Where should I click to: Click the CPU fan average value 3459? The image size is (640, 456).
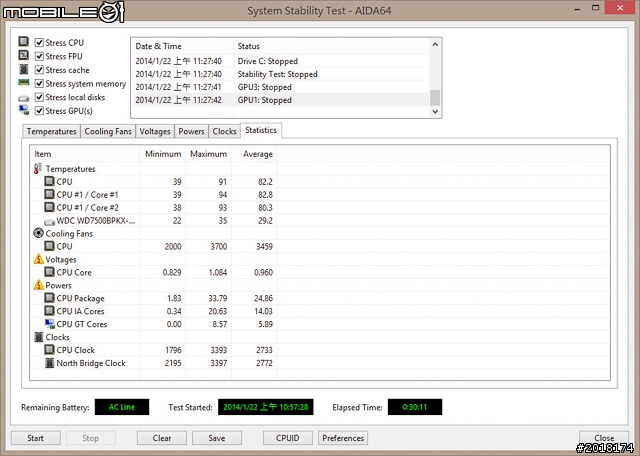pos(264,247)
